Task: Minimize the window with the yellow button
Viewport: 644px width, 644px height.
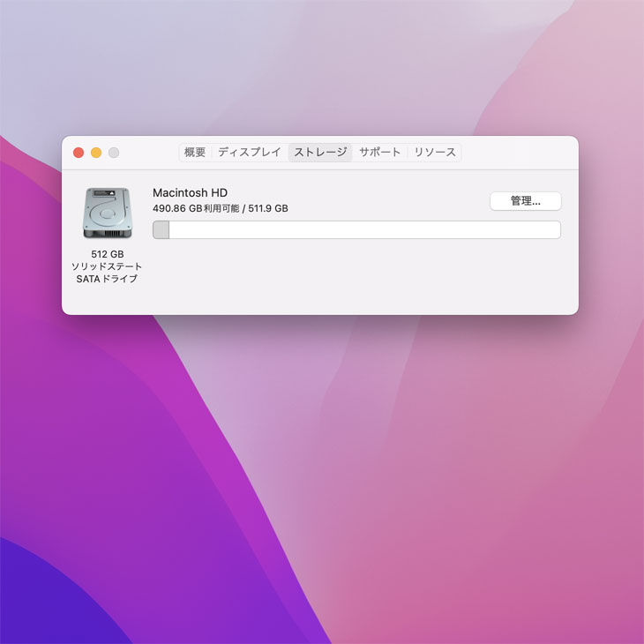Action: [96, 153]
